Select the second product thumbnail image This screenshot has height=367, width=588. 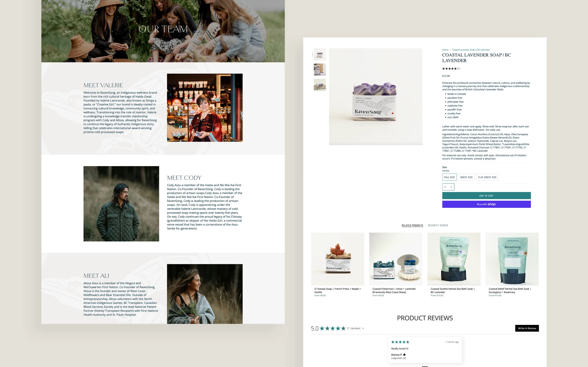(319, 70)
